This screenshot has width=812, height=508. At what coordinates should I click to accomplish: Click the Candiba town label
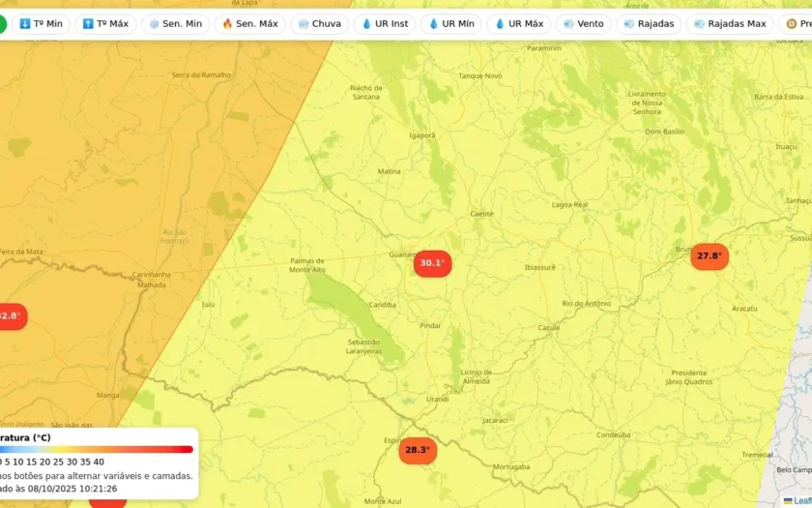tap(383, 305)
